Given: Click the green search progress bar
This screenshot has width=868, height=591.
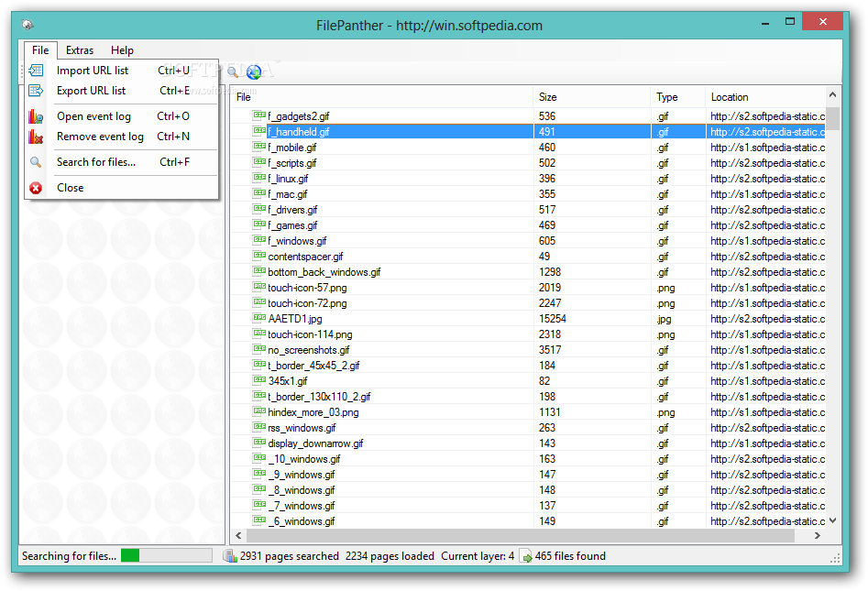Looking at the screenshot, I should [x=166, y=555].
